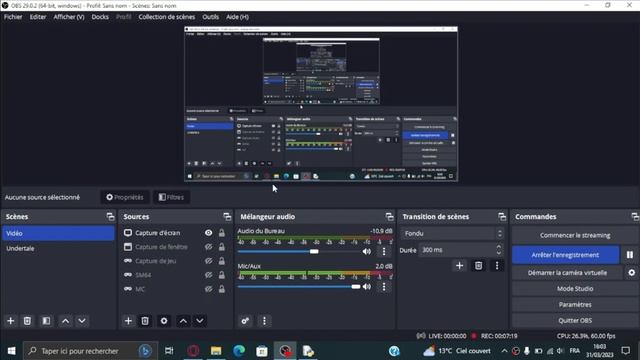This screenshot has width=640, height=360.
Task: Open File Explorer from taskbar
Action: pos(216,351)
